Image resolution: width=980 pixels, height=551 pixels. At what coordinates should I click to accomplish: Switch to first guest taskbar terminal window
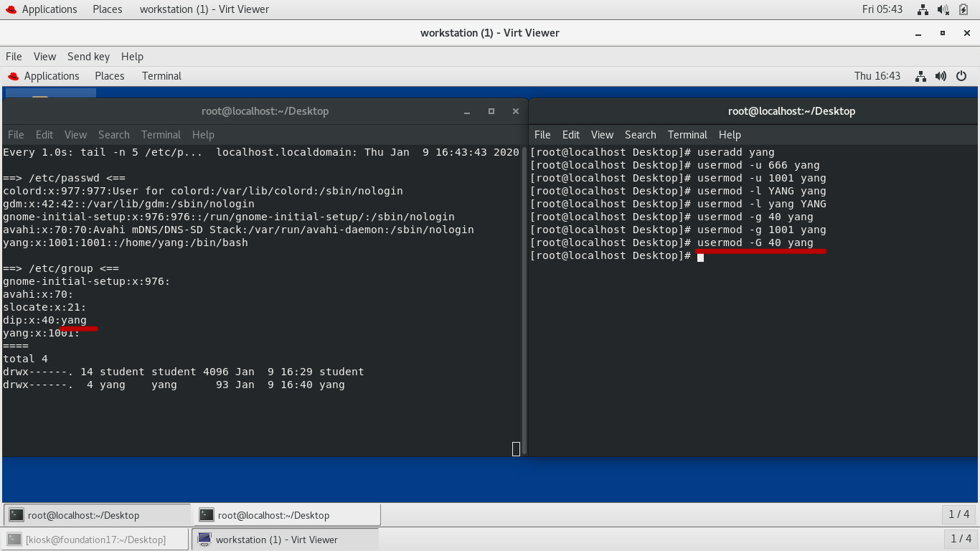(x=98, y=514)
